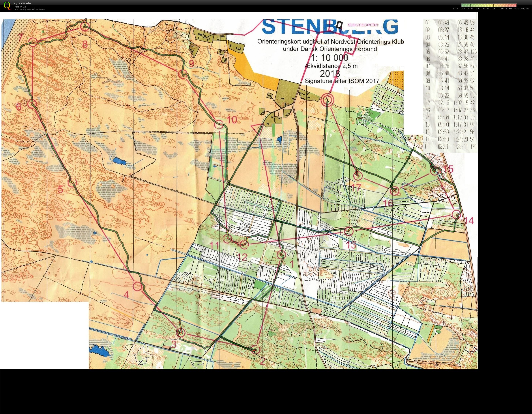Click the 2018 year text on map
This screenshot has height=414, width=532.
pos(330,73)
